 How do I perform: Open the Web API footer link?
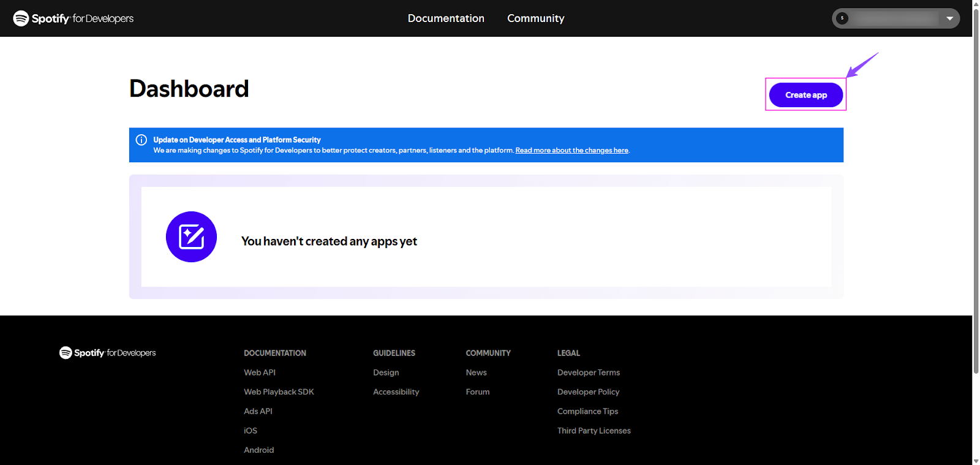pos(260,372)
